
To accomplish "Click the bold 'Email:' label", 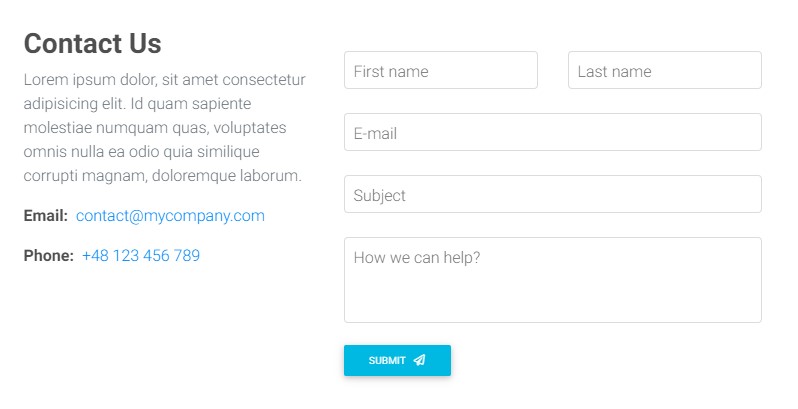I will (46, 216).
